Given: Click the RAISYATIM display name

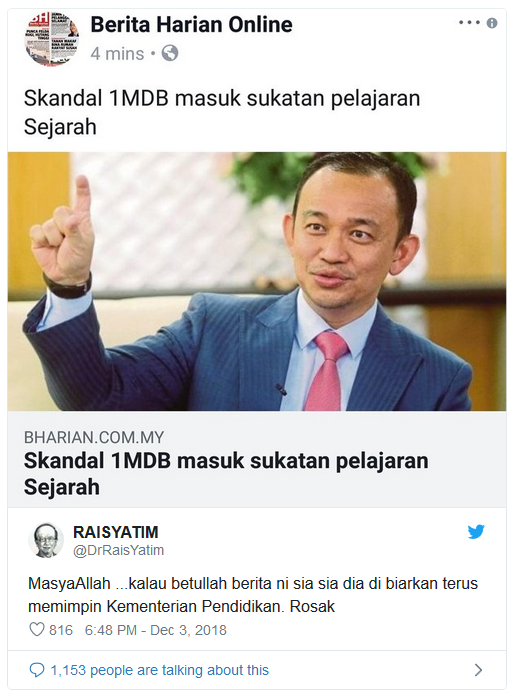Looking at the screenshot, I should (x=116, y=532).
